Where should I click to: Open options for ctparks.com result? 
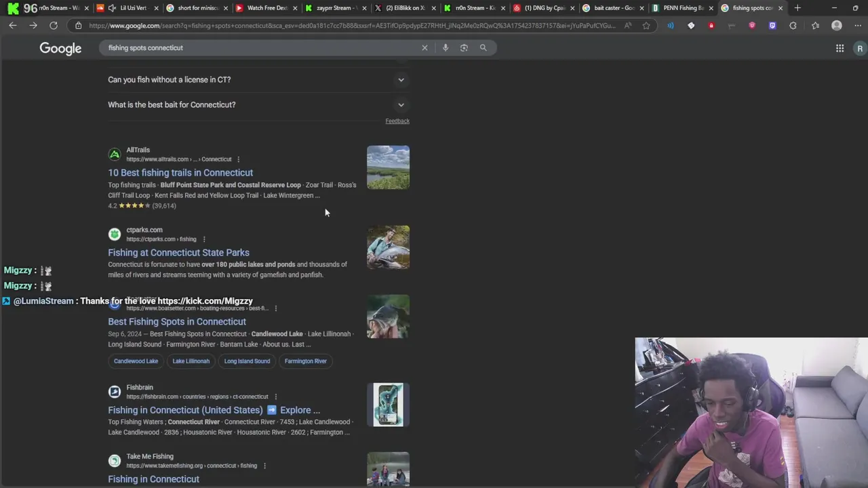pyautogui.click(x=203, y=239)
